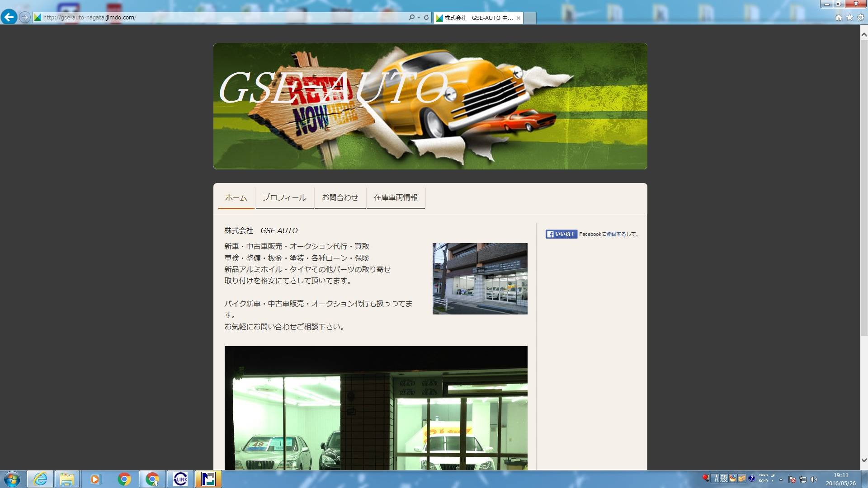
Task: Click the line お気軽にお問い合わせご相談下さい。
Action: (x=286, y=327)
